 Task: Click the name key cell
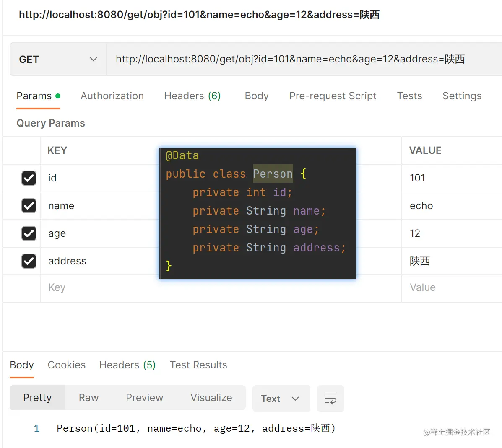(100, 206)
